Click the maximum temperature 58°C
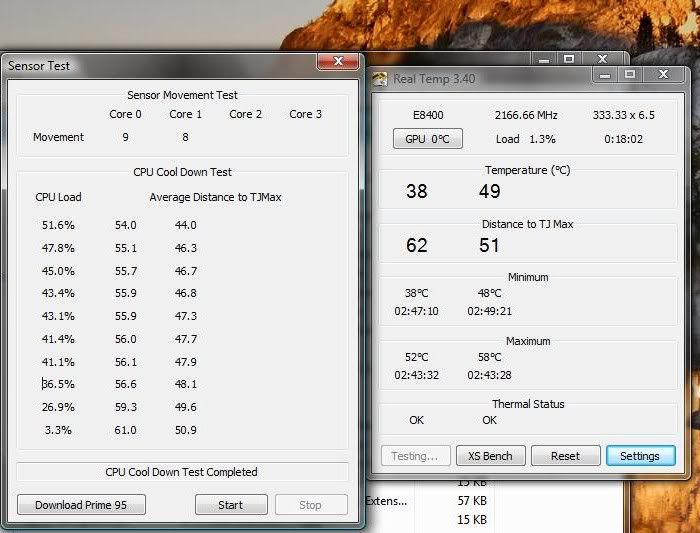This screenshot has height=533, width=700. click(490, 357)
